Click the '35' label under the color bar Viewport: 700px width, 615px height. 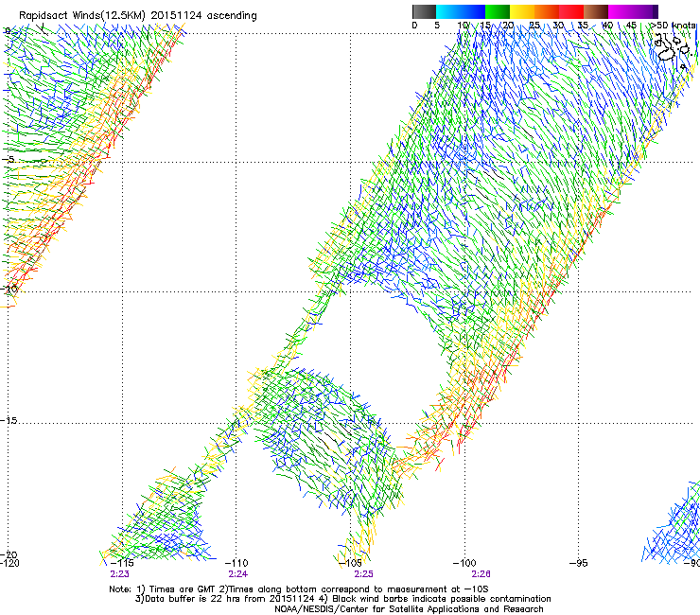[x=583, y=26]
